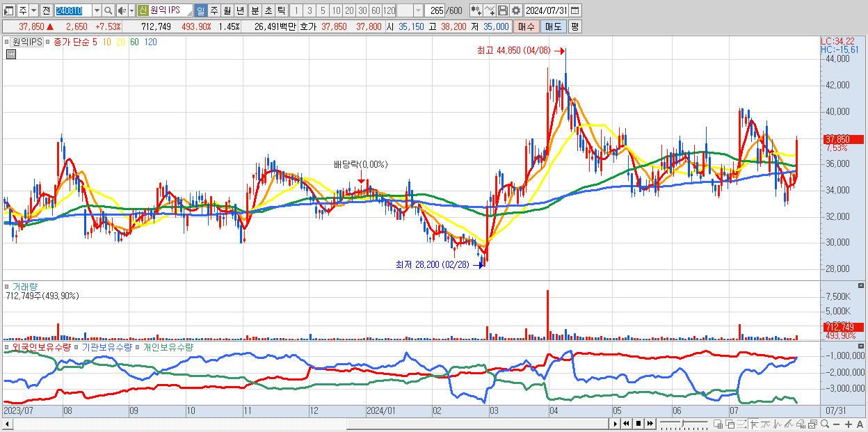Viewport: 868px width, 432px height.
Task: Click the dotted-rectangle chart icon in bottom bar
Action: [x=741, y=424]
